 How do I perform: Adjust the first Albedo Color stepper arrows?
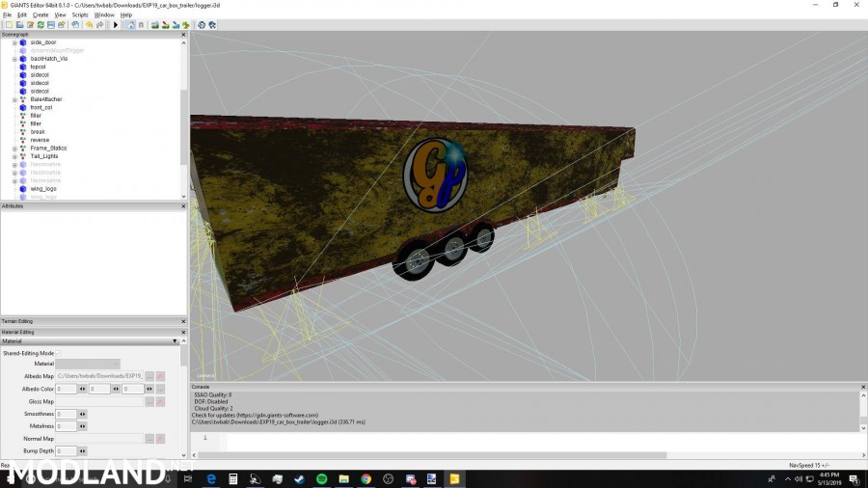click(83, 389)
